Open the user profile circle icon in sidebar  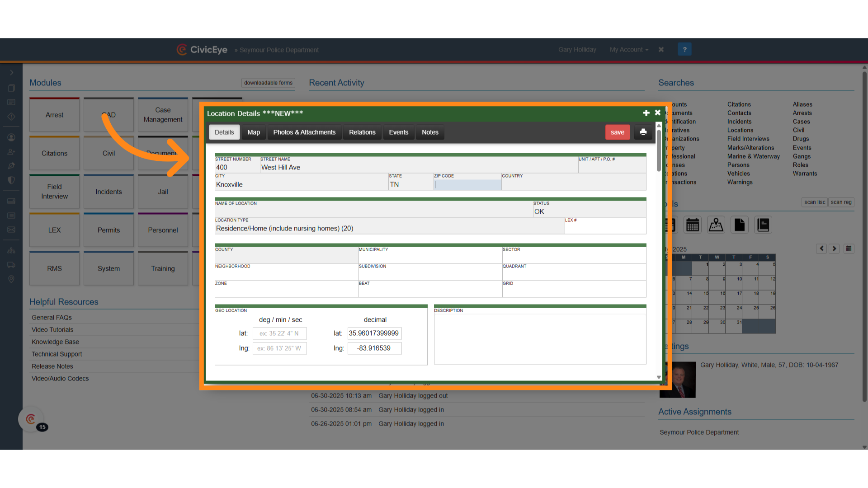click(11, 137)
